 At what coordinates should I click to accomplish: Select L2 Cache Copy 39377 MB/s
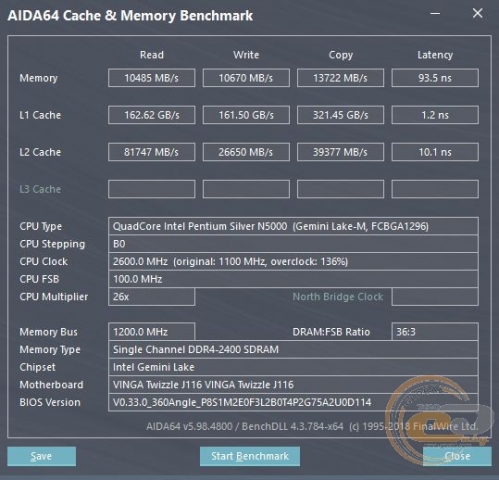[x=340, y=152]
